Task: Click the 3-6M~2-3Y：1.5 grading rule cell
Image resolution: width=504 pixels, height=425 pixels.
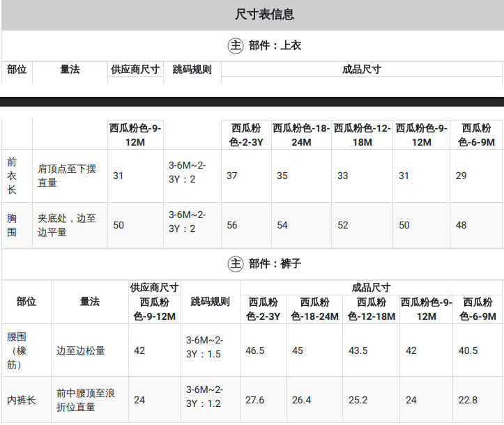Action: pyautogui.click(x=204, y=347)
